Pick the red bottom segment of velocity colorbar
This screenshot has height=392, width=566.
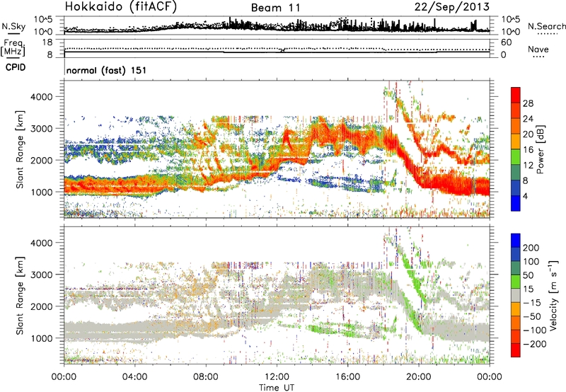point(516,350)
